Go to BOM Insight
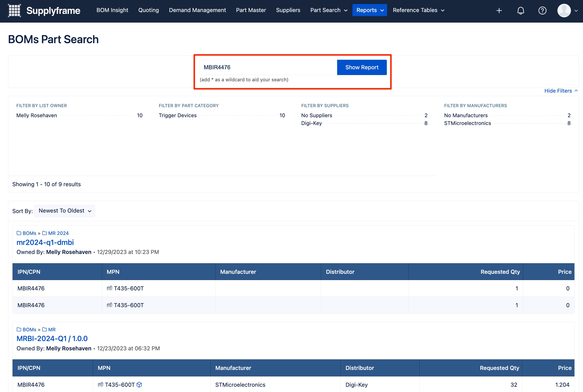 (x=112, y=10)
